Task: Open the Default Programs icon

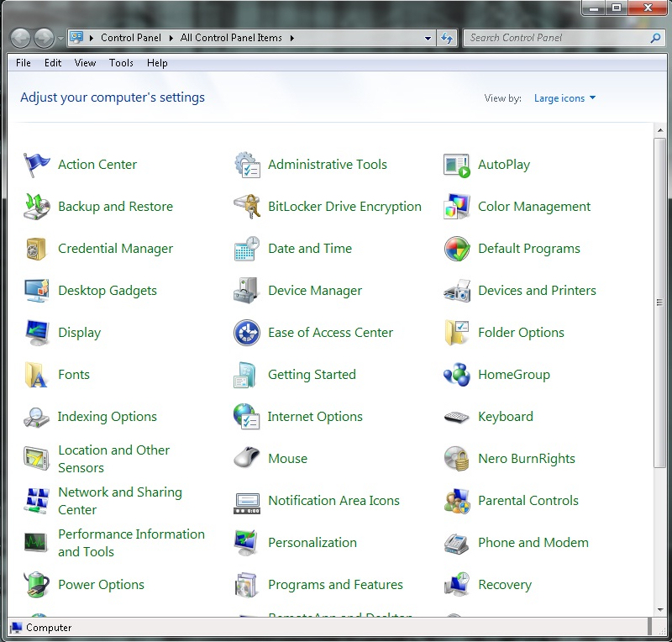Action: pyautogui.click(x=457, y=249)
